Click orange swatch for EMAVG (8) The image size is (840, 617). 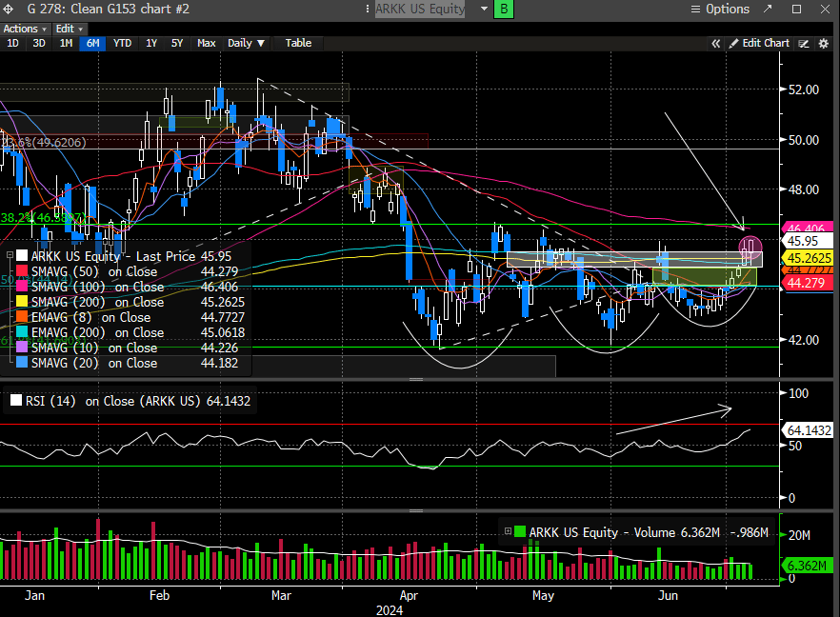point(22,317)
